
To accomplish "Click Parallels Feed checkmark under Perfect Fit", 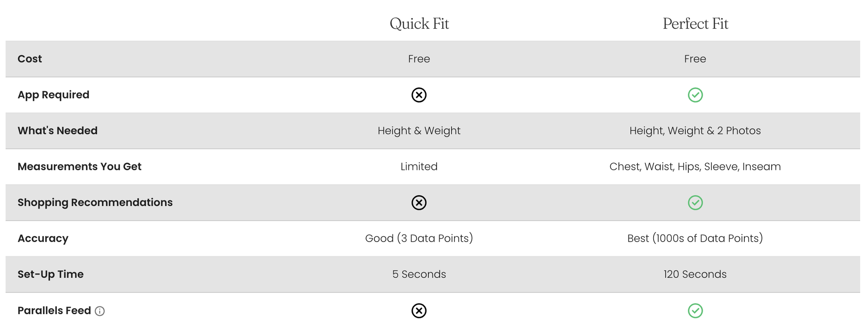I will 695,311.
